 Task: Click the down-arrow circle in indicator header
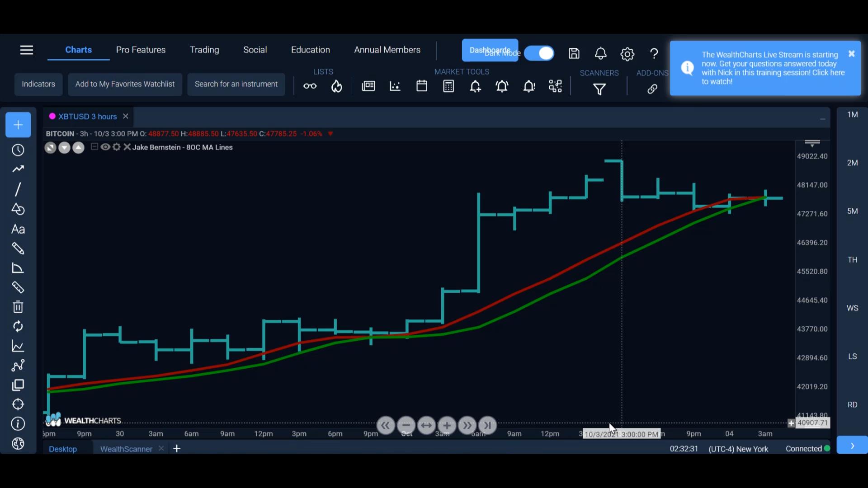click(x=65, y=148)
